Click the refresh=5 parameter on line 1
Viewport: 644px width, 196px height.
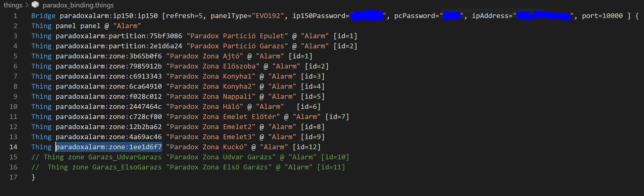click(184, 16)
